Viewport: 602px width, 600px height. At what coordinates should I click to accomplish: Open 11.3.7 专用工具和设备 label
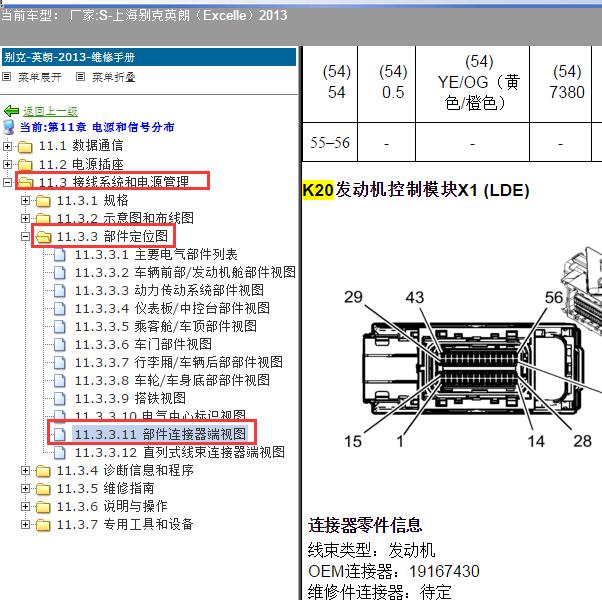click(x=125, y=524)
